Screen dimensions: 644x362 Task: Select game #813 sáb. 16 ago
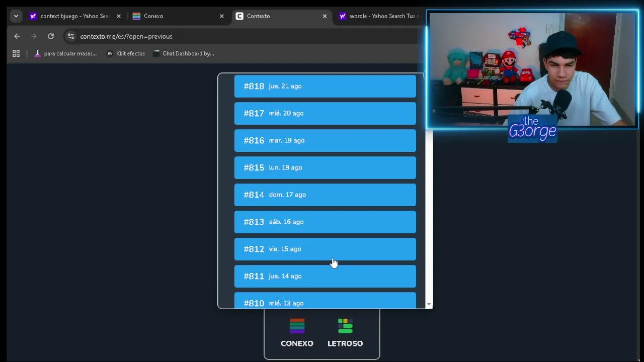coord(325,222)
